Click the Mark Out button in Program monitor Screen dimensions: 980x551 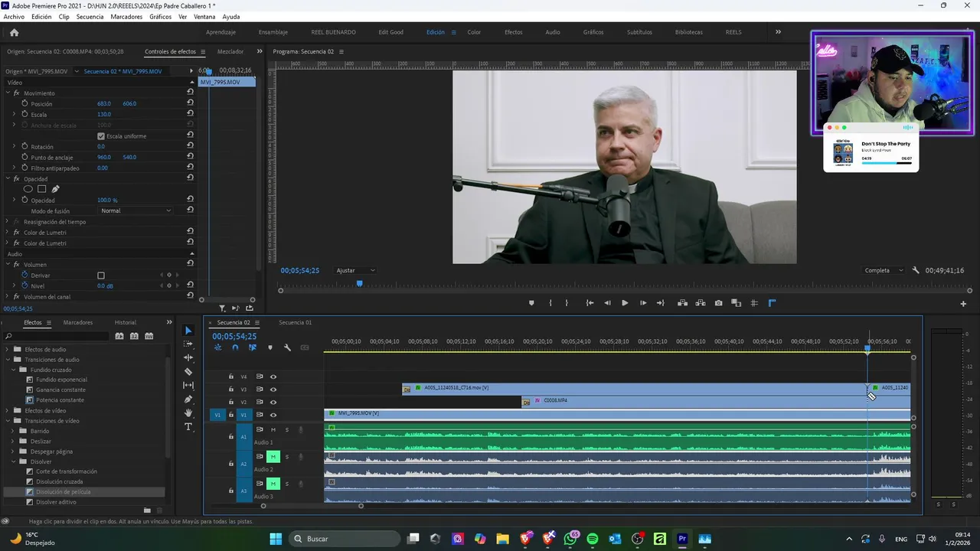click(x=567, y=303)
